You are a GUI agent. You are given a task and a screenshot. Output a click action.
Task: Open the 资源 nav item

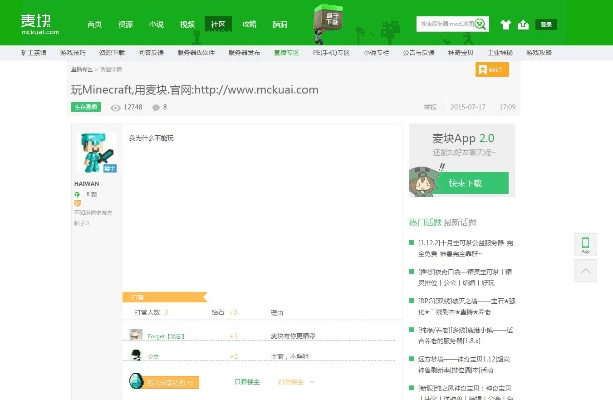click(125, 24)
